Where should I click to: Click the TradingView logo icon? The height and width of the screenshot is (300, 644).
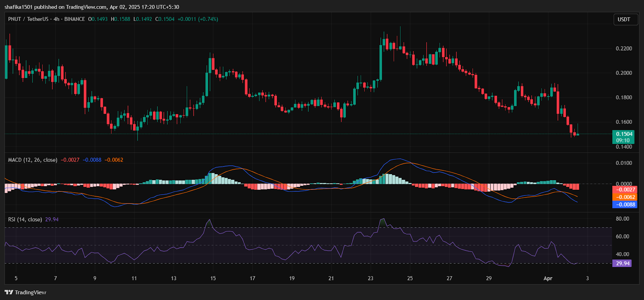[9, 292]
